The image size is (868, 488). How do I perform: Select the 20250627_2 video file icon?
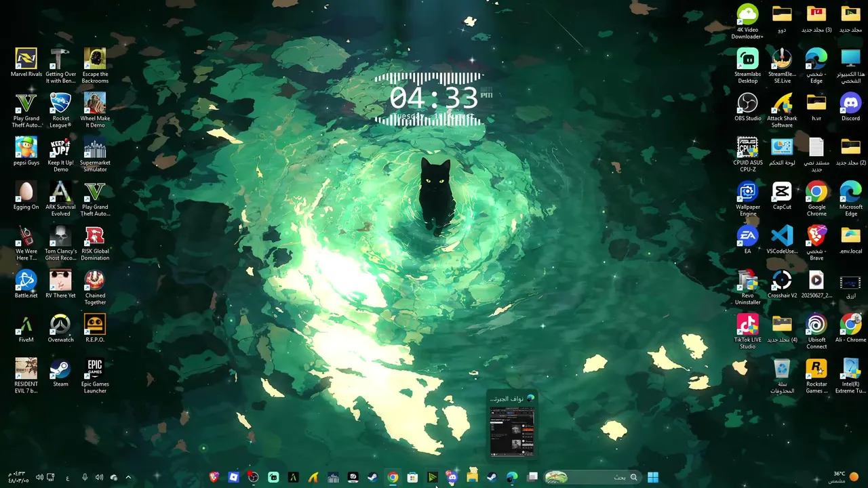tap(816, 284)
